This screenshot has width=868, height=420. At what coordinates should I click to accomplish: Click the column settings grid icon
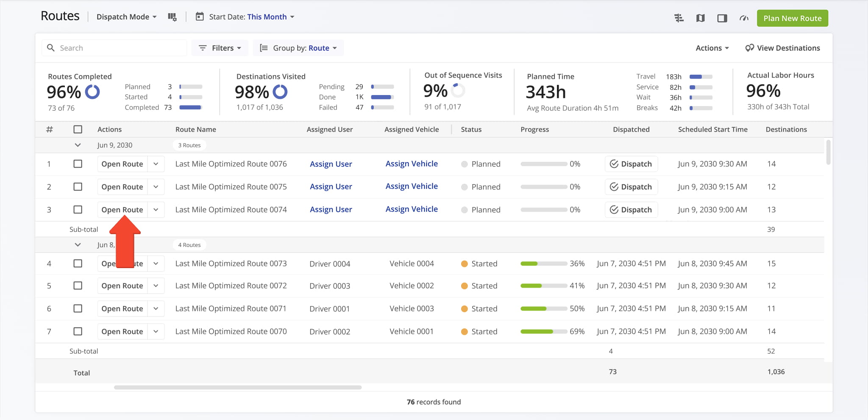[172, 17]
